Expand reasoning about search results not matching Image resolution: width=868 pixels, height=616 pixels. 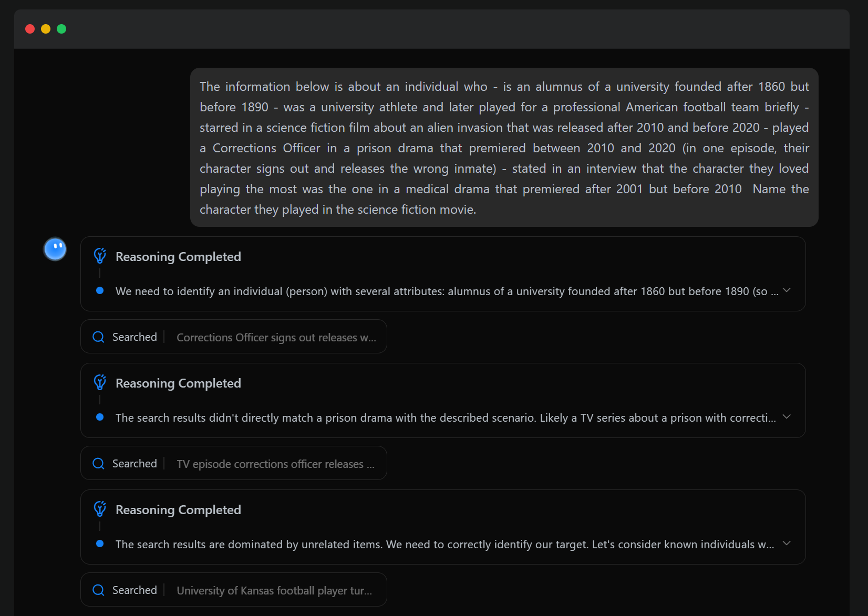pyautogui.click(x=787, y=417)
